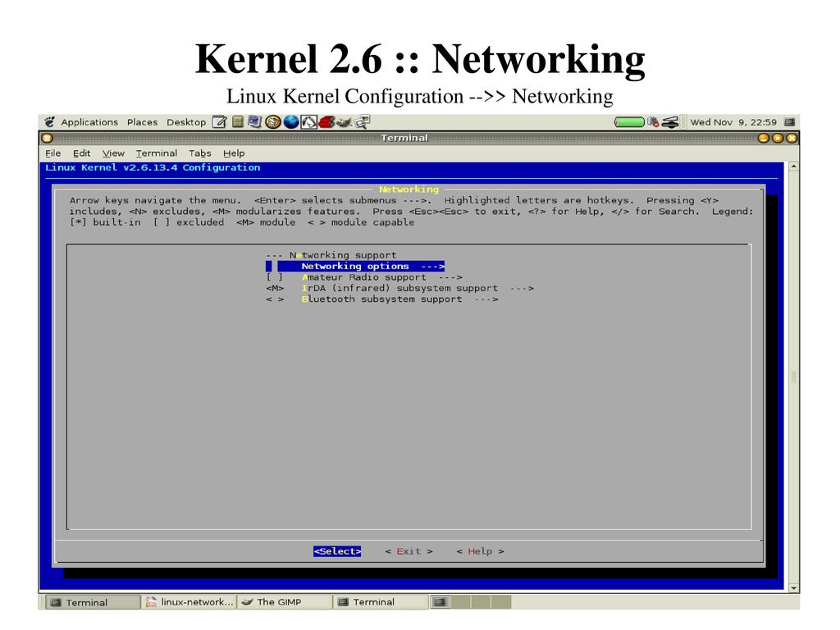Image resolution: width=840 pixels, height=630 pixels.
Task: Click the chess knight launcher icon
Action: 308,122
